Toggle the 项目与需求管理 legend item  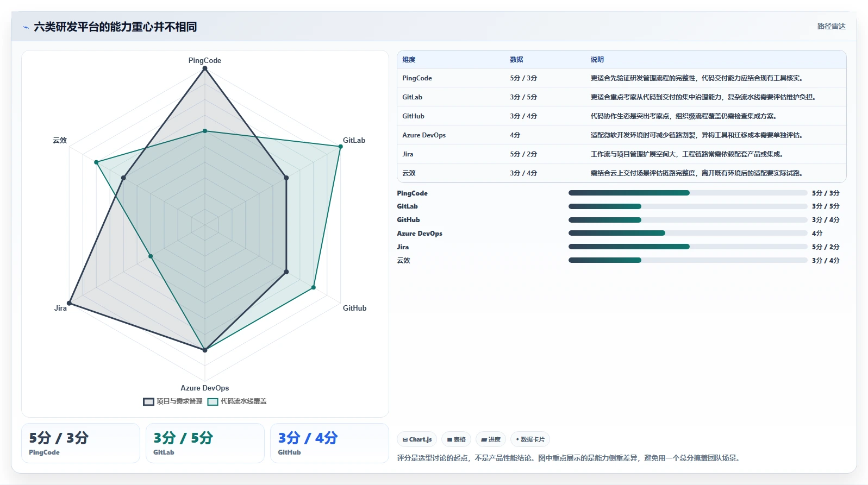[173, 401]
